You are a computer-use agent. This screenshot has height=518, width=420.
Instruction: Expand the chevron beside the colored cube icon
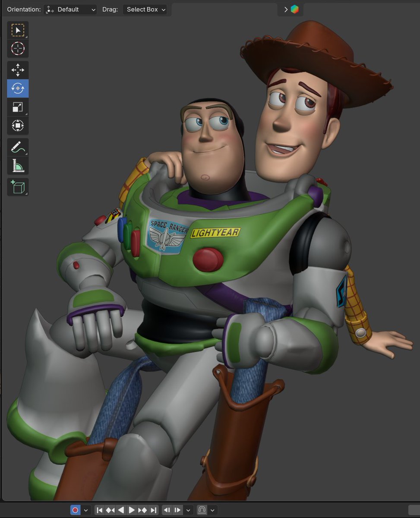point(286,9)
